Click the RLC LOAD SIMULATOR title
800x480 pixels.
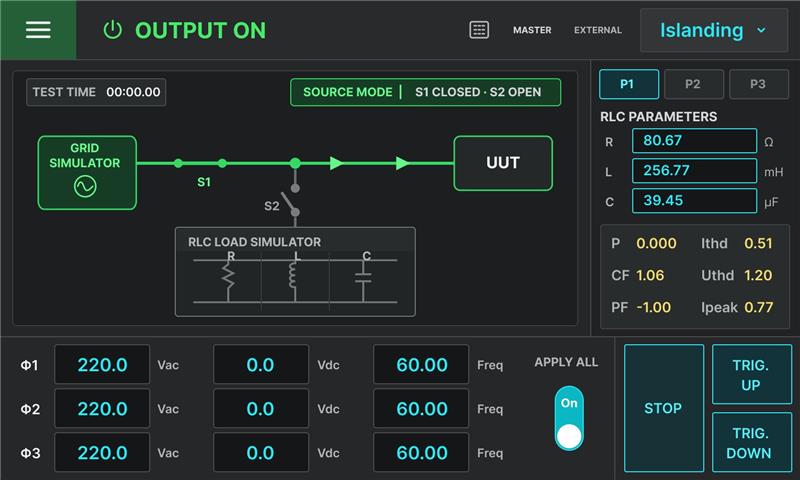(x=254, y=242)
